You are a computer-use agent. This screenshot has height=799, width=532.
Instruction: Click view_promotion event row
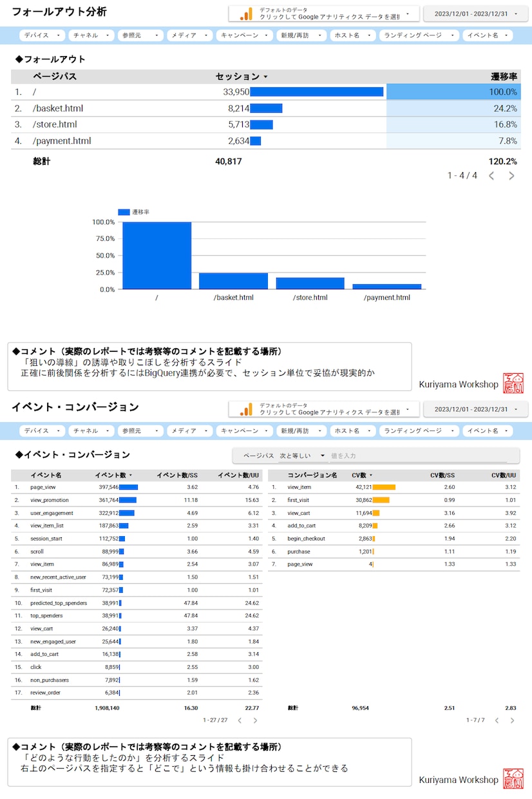(137, 500)
